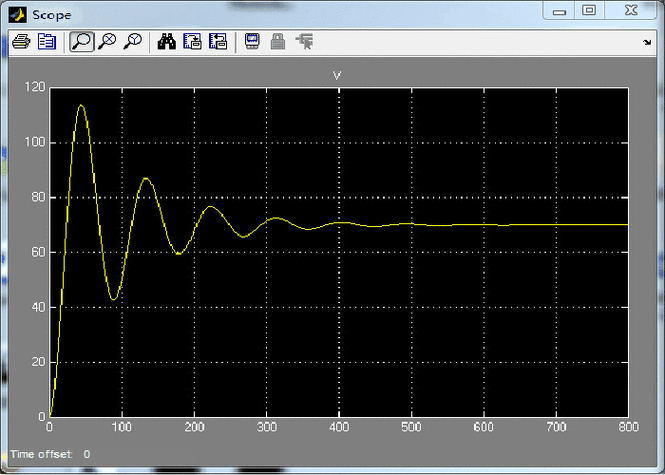Viewport: 665px width, 475px height.
Task: Click the plot title 'v'
Action: [337, 75]
